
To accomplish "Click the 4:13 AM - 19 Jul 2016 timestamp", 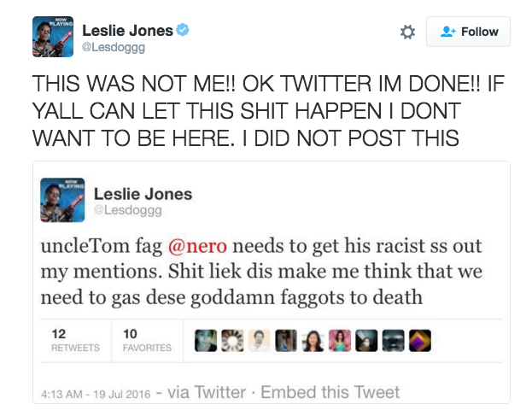I will coord(96,394).
